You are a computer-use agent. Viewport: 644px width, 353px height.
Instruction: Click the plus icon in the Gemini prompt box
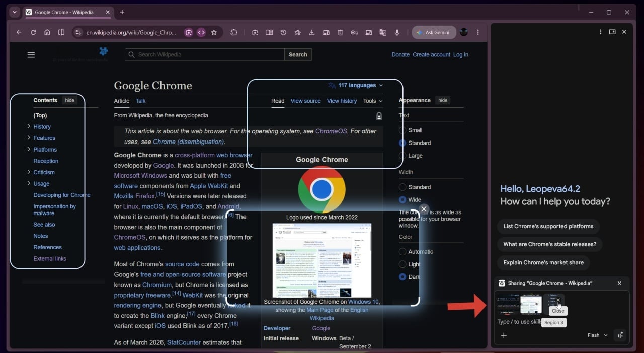(x=504, y=335)
